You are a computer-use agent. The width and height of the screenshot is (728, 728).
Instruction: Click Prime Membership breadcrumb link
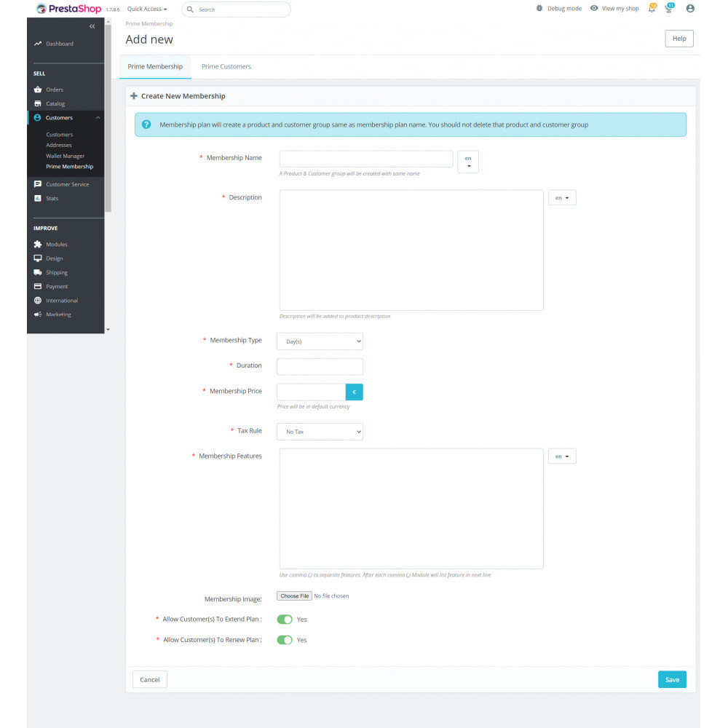point(149,24)
